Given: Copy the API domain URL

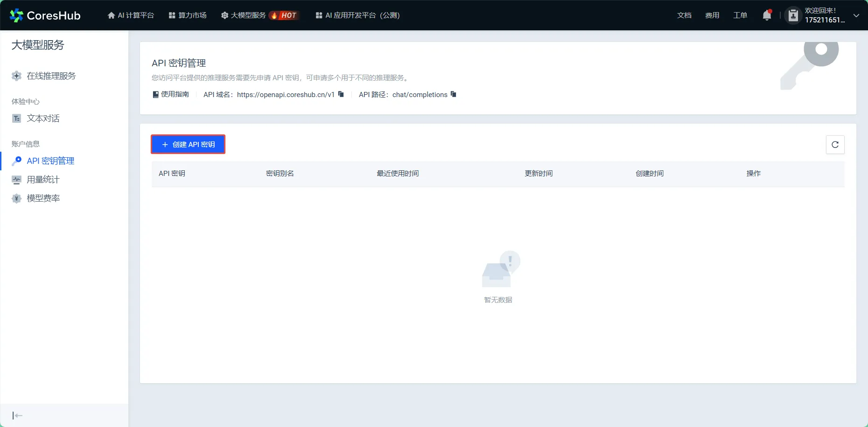Looking at the screenshot, I should click(x=341, y=94).
